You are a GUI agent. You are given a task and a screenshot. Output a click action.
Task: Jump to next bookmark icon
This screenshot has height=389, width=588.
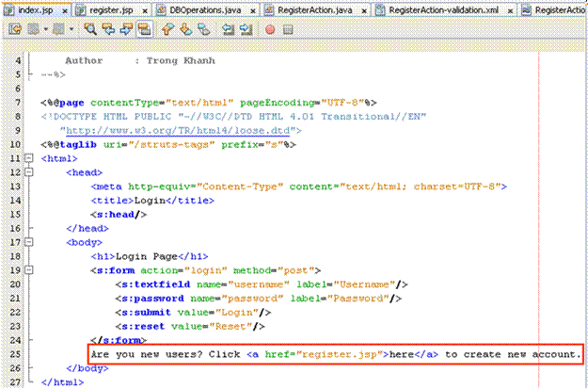186,29
